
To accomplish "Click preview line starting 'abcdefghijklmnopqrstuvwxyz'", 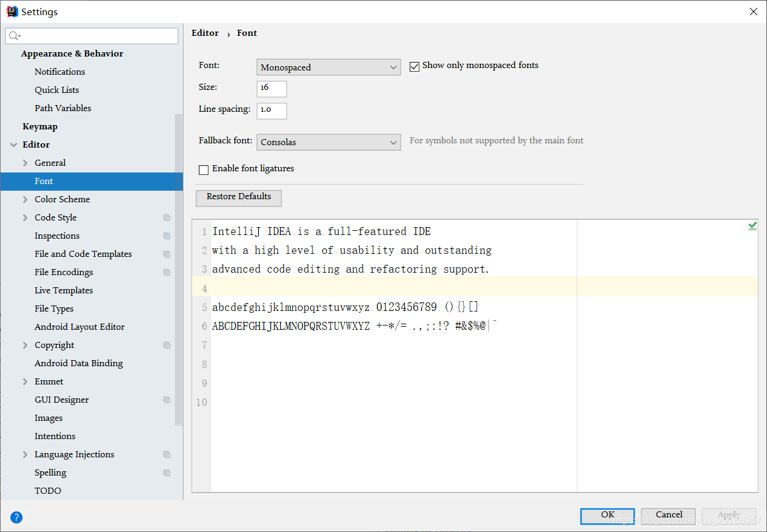I will pos(346,307).
